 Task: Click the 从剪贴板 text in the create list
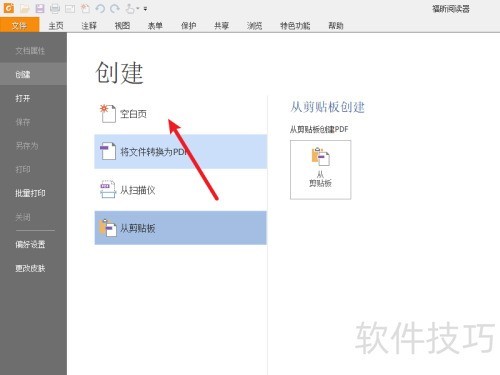[138, 228]
